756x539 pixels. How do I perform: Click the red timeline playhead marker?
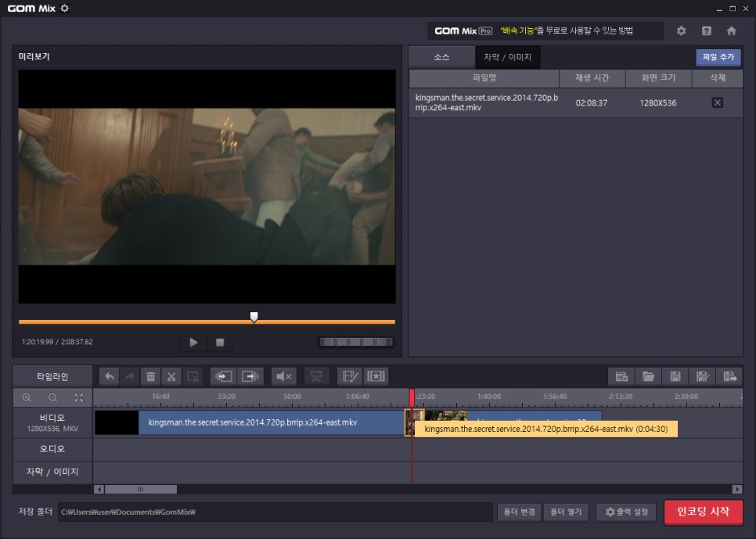point(412,397)
